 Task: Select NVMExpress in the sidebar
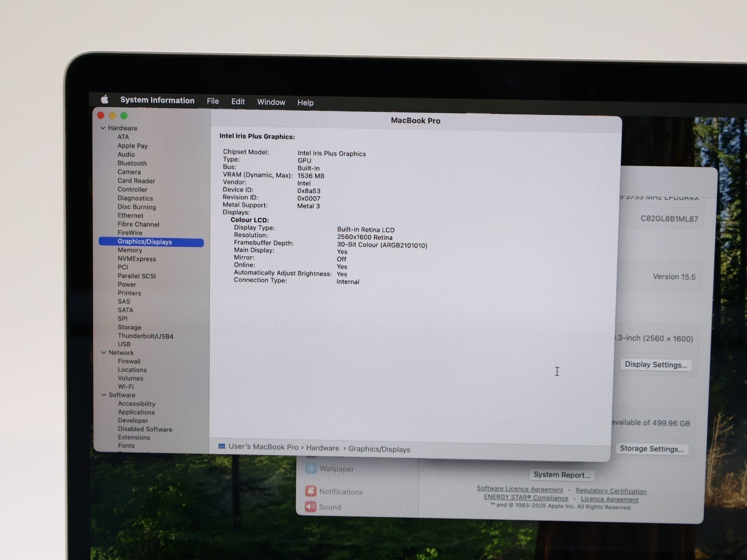tap(137, 259)
